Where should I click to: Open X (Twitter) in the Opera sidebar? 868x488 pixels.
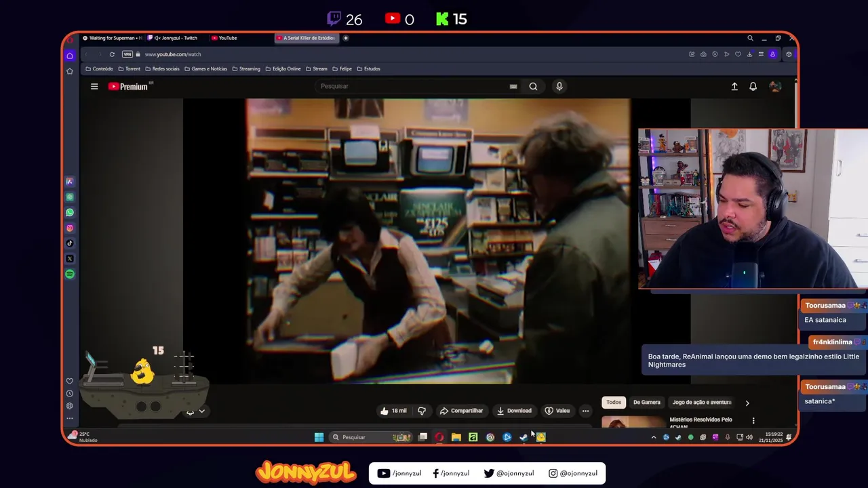tap(70, 259)
